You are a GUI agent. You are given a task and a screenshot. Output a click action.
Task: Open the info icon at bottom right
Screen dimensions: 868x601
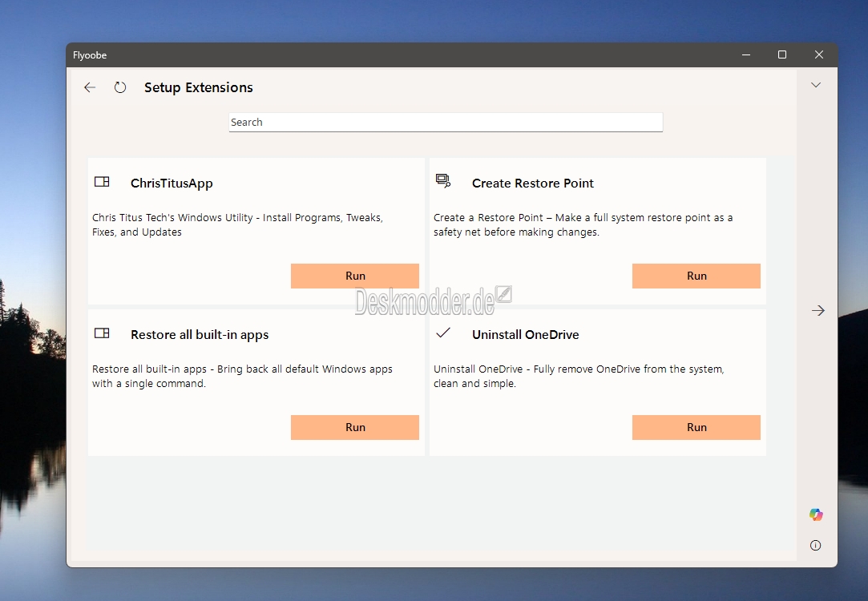pos(815,545)
